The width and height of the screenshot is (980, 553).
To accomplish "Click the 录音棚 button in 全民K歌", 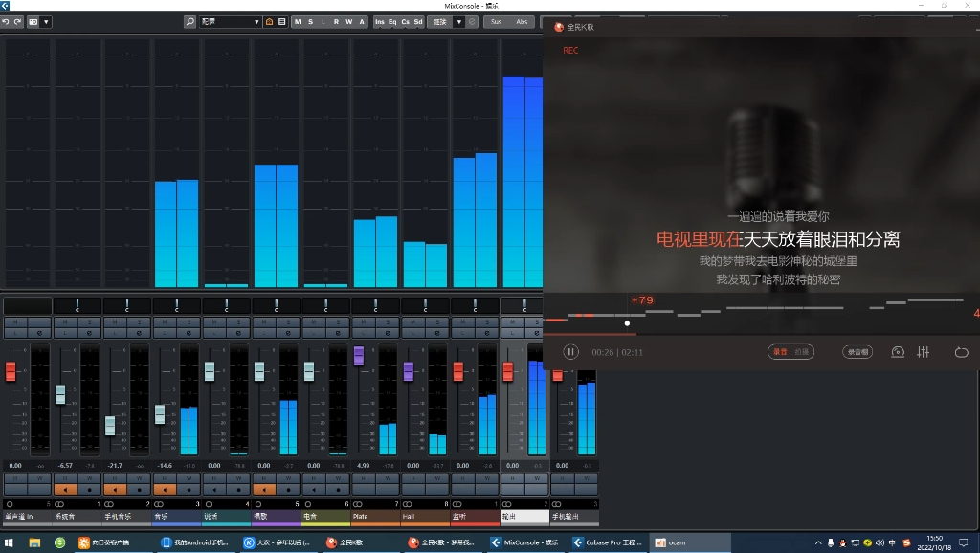I will click(856, 352).
